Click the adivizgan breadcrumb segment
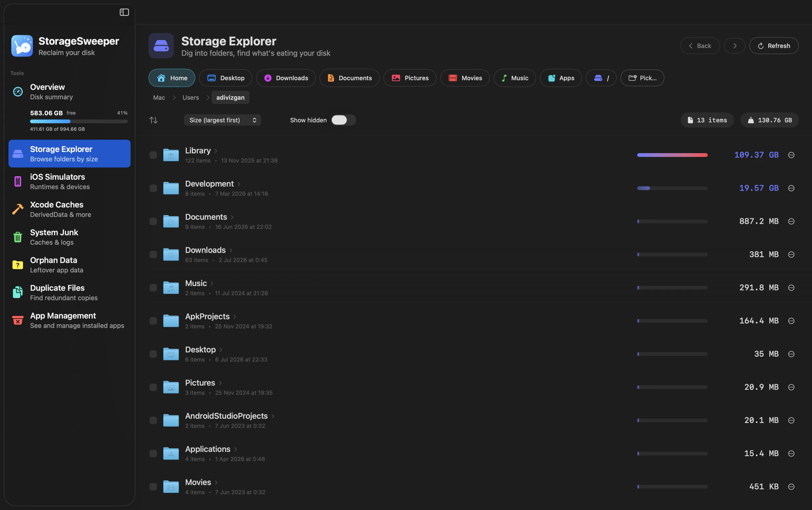Viewport: 812px width, 510px height. (x=230, y=98)
